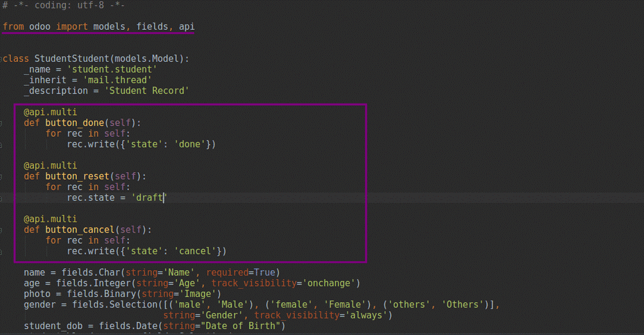644x335 pixels.
Task: Place cursor on 'odoo' in the import line
Action: tap(40, 27)
